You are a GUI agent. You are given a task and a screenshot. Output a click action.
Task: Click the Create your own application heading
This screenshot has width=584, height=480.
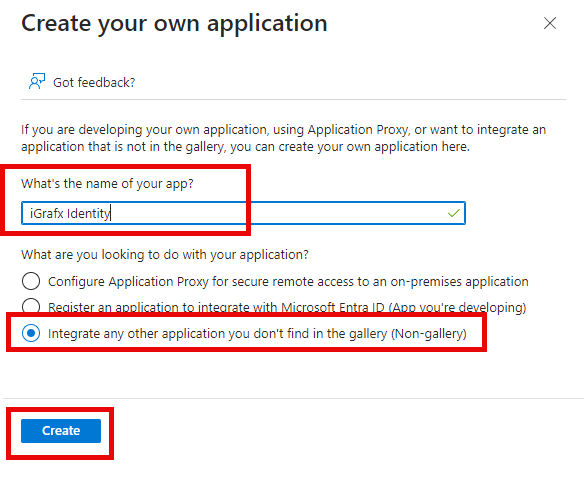[x=174, y=23]
